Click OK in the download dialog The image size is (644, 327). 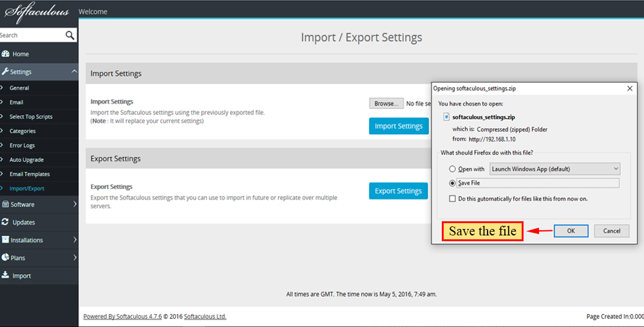coord(571,231)
